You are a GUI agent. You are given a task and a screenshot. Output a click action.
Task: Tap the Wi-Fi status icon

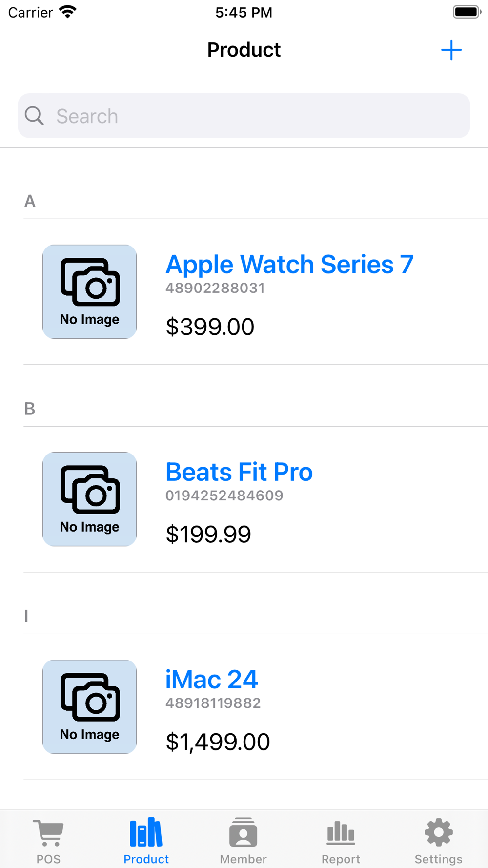(68, 12)
